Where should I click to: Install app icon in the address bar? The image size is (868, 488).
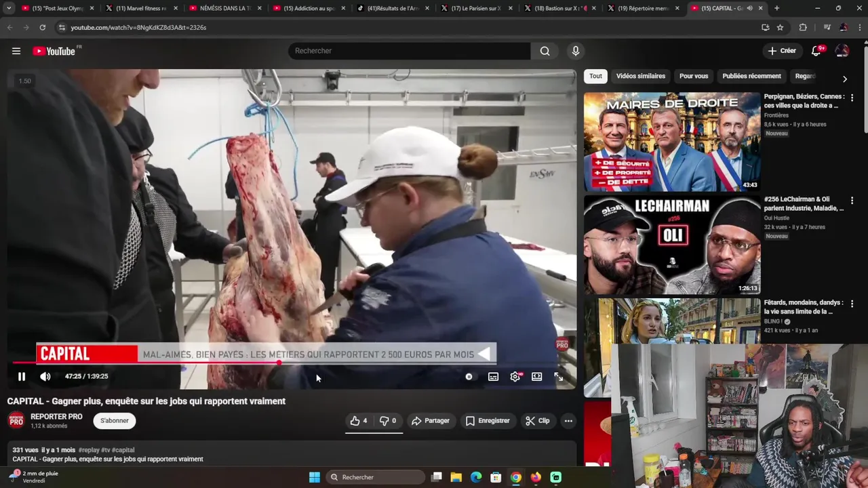(x=765, y=27)
